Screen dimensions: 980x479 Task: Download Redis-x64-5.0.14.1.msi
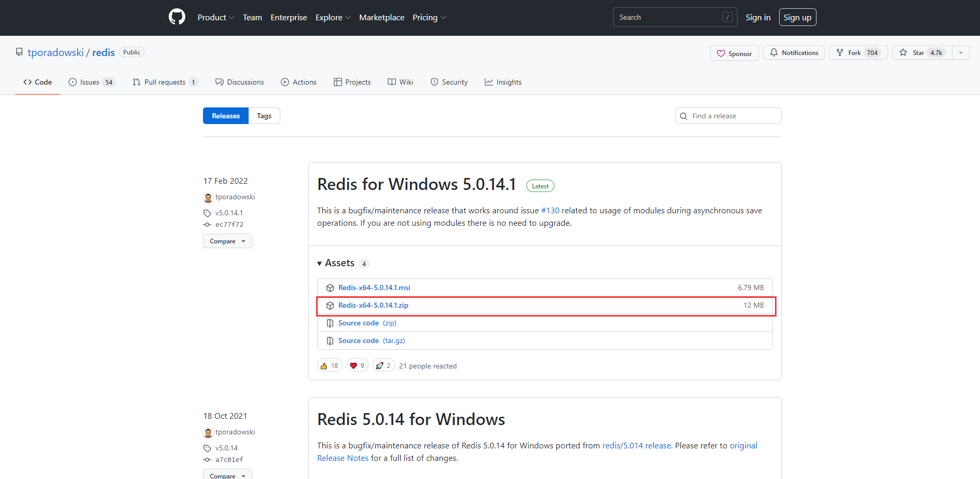tap(374, 288)
